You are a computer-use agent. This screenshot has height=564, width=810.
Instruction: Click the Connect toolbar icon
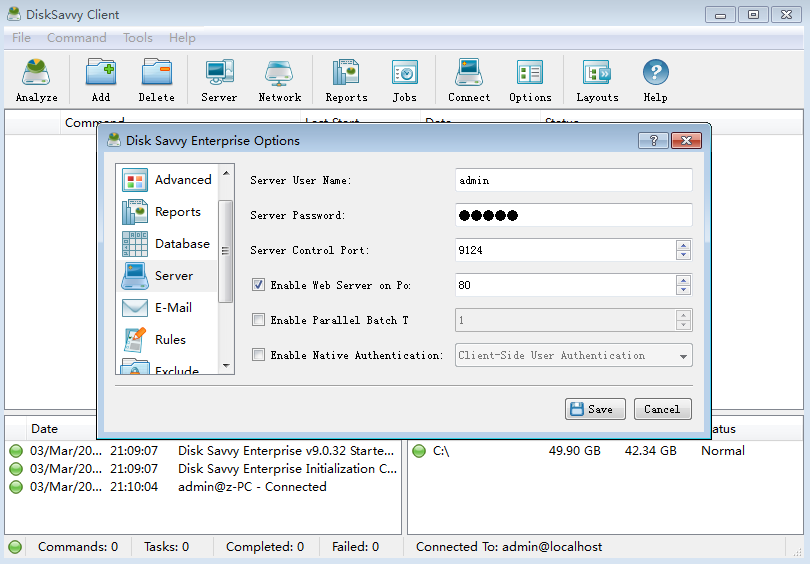[469, 80]
